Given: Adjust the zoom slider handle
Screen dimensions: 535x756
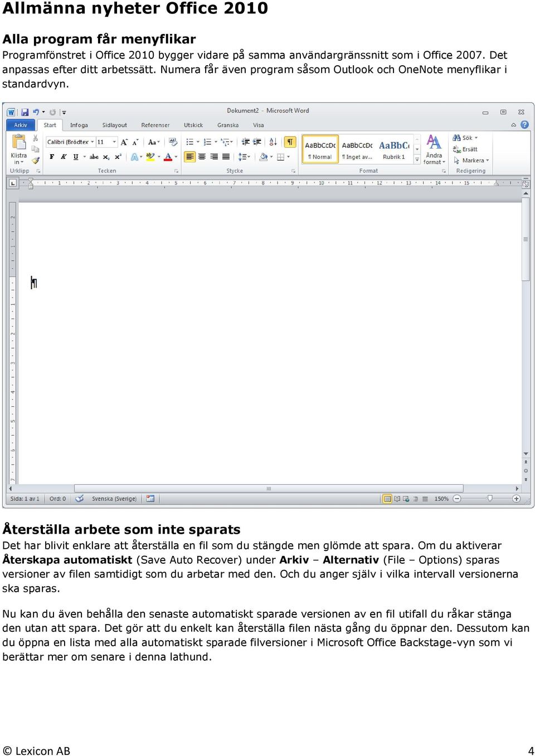Looking at the screenshot, I should coord(490,499).
